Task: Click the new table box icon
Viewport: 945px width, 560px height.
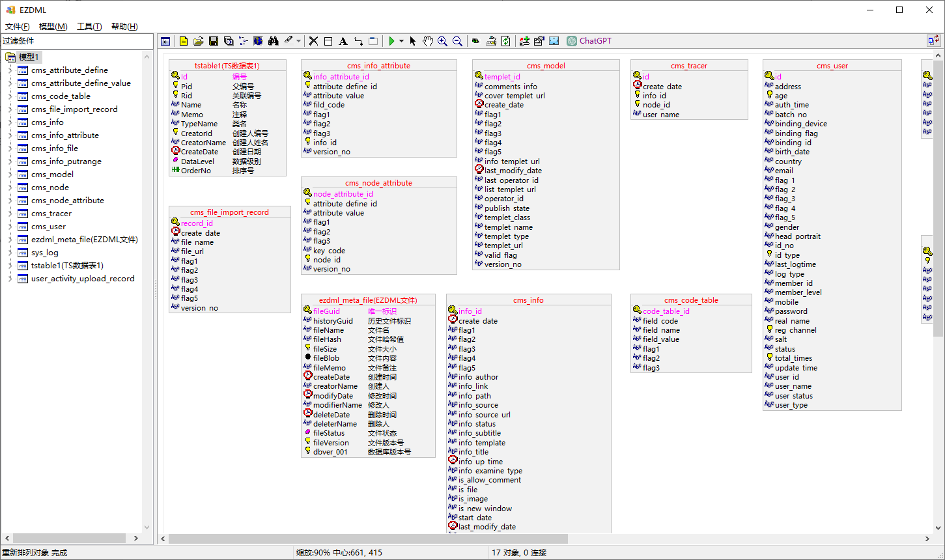Action: (328, 41)
